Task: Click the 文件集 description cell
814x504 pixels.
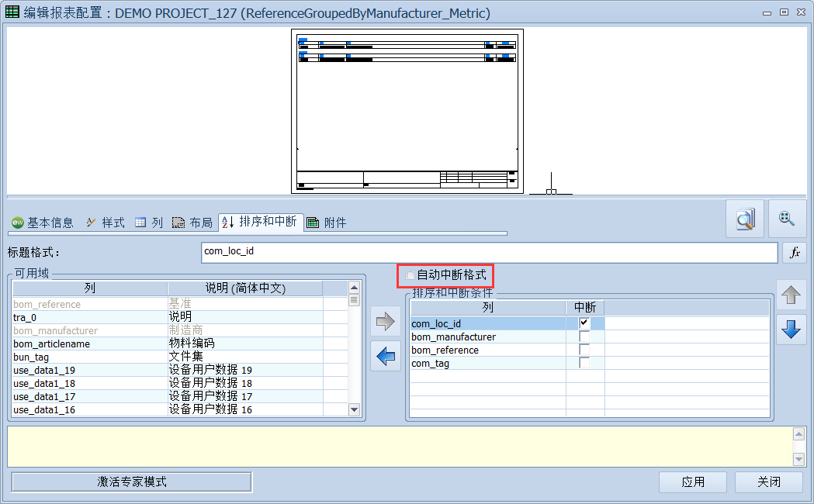Action: [x=245, y=357]
